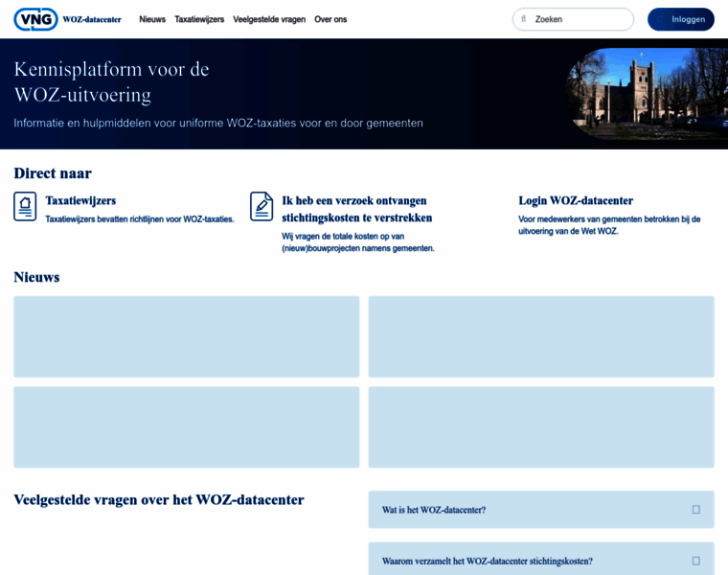728x575 pixels.
Task: Click the stichtingskosten request document icon
Action: 262,206
